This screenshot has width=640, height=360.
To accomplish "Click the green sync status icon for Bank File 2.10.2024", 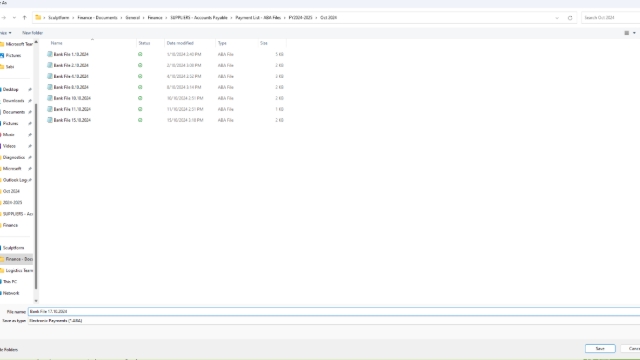I will tap(140, 65).
